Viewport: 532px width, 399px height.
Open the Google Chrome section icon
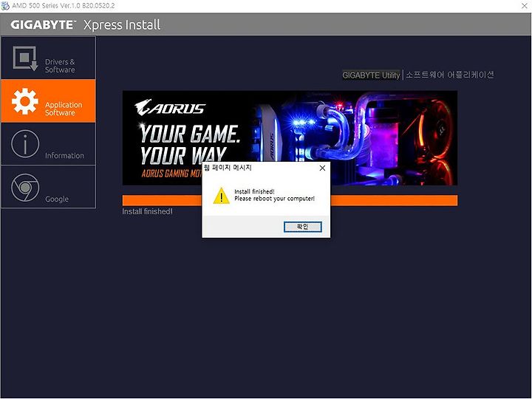click(x=25, y=187)
